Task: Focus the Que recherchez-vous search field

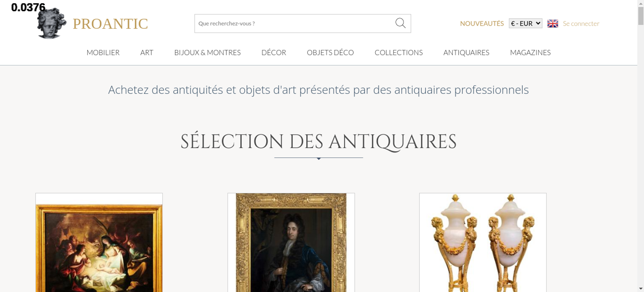Action: coord(295,23)
